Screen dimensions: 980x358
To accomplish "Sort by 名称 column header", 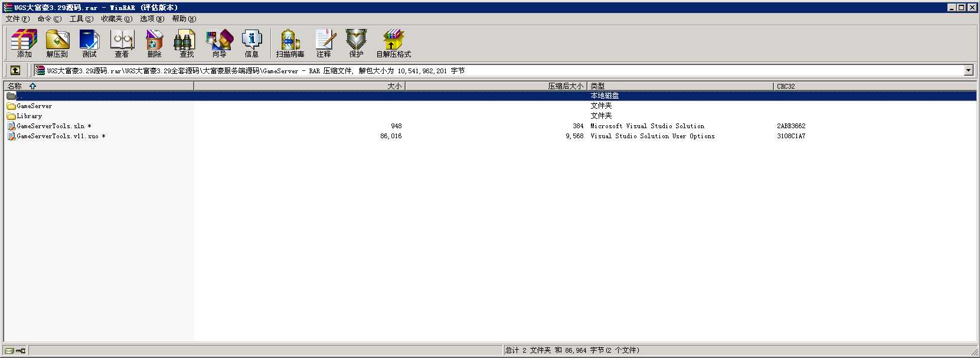I will pos(99,86).
